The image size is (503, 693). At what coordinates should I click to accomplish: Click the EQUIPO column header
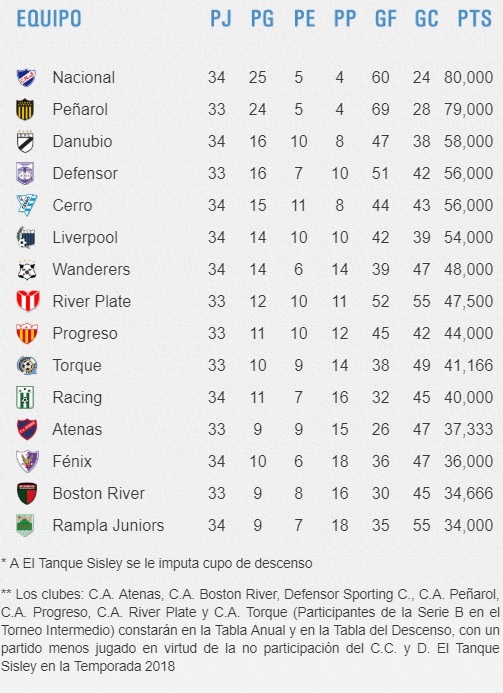pyautogui.click(x=49, y=19)
